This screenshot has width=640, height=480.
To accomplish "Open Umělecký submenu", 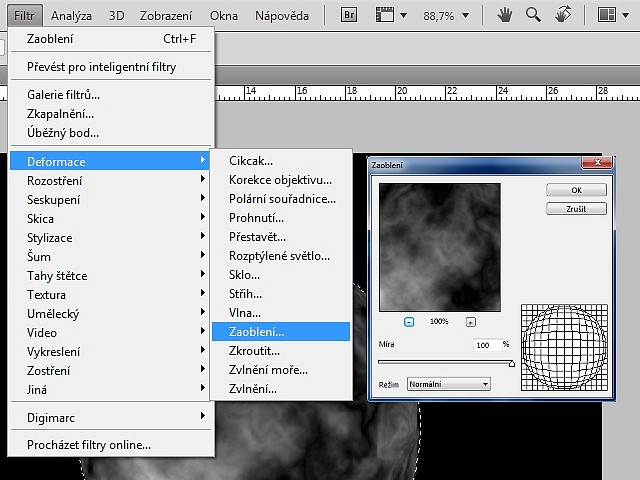I will [110, 313].
